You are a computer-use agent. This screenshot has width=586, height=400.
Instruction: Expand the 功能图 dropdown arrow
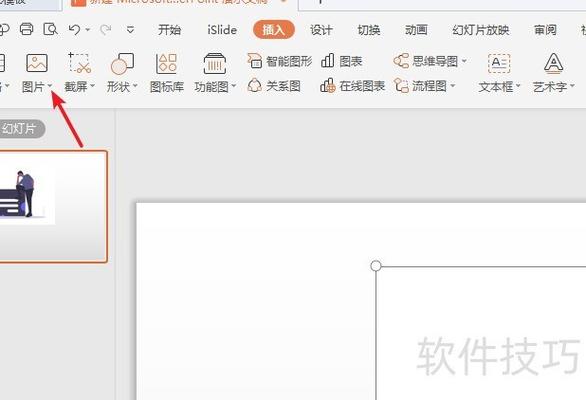[234, 86]
